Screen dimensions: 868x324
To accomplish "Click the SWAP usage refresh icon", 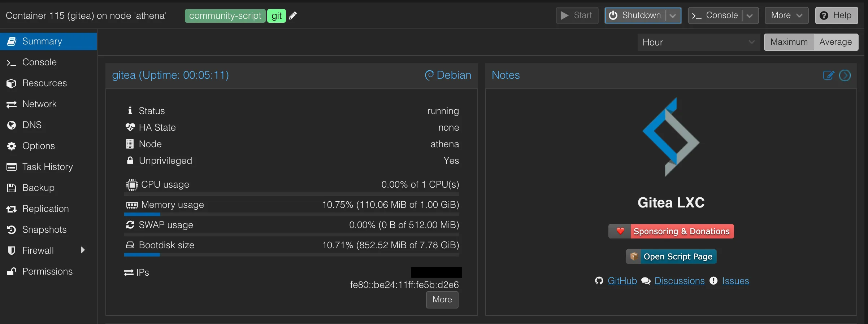I will pos(130,225).
